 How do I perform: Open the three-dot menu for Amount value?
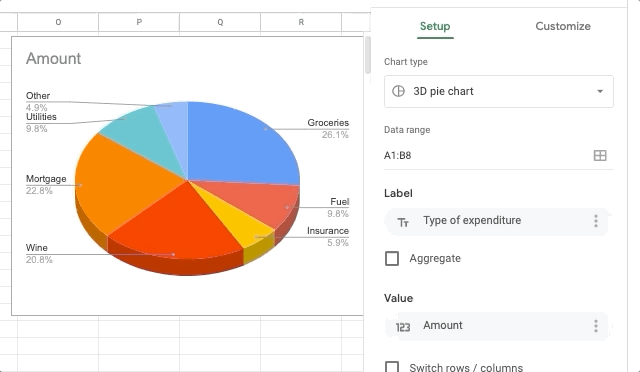(596, 326)
